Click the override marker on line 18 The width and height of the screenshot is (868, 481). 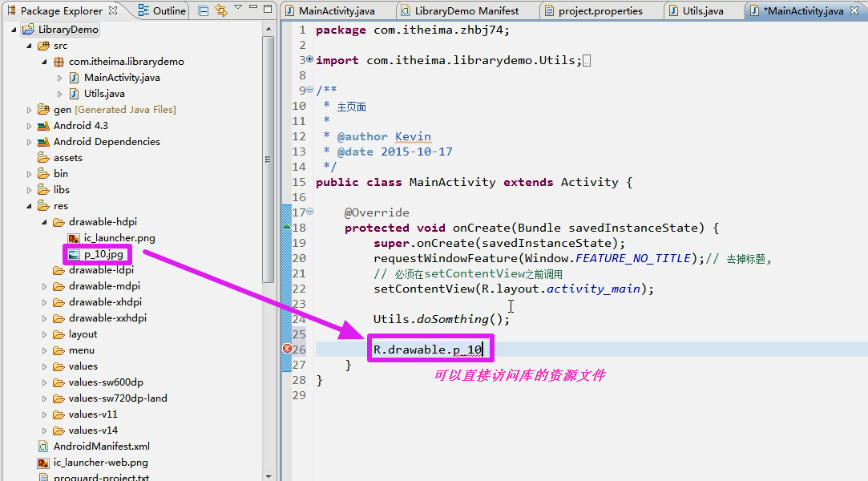tap(287, 226)
